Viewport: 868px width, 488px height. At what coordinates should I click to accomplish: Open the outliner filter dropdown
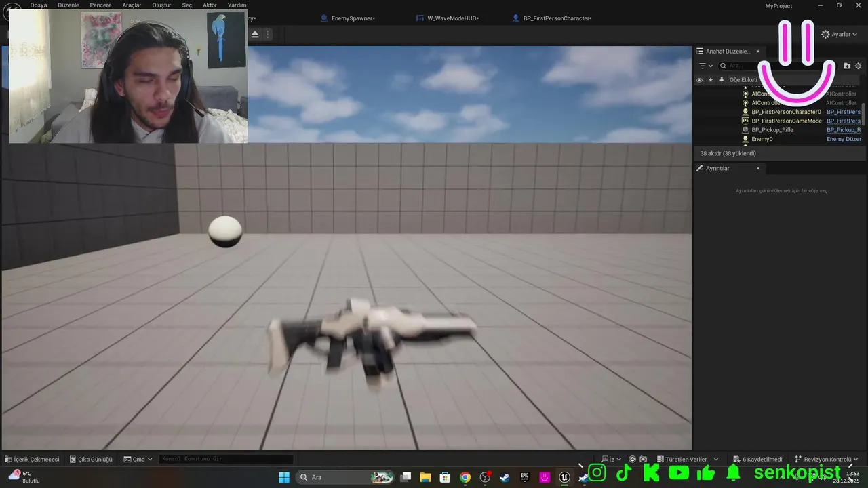point(706,66)
